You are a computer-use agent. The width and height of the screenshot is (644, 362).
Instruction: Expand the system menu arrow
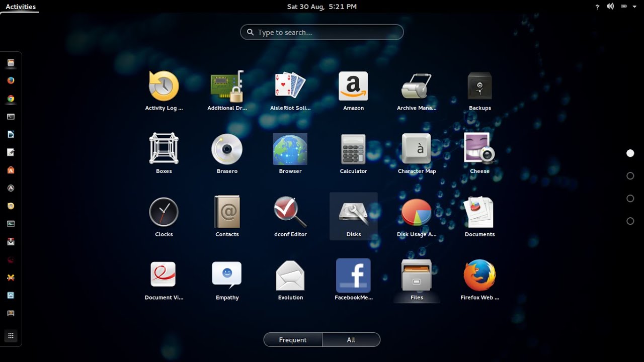[x=635, y=7]
